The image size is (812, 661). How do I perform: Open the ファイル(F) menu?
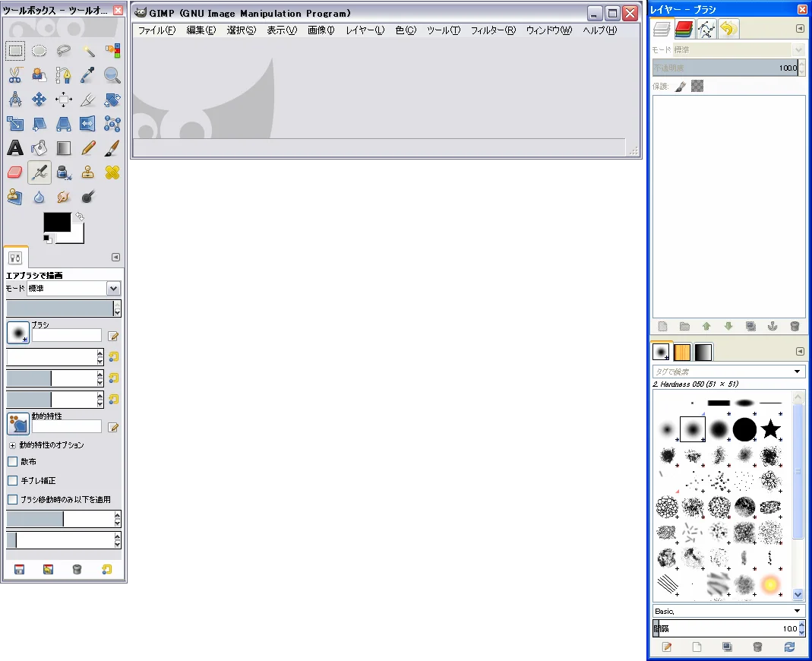157,30
